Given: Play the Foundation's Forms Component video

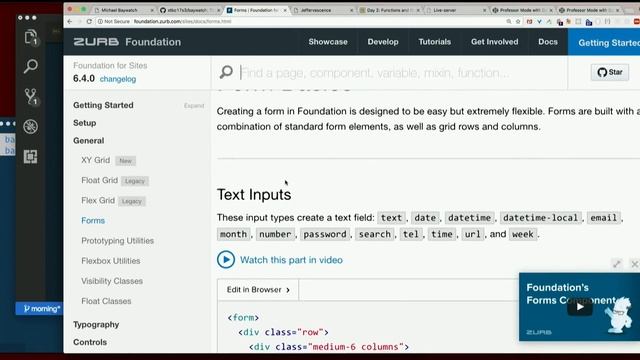Looking at the screenshot, I should tap(580, 307).
